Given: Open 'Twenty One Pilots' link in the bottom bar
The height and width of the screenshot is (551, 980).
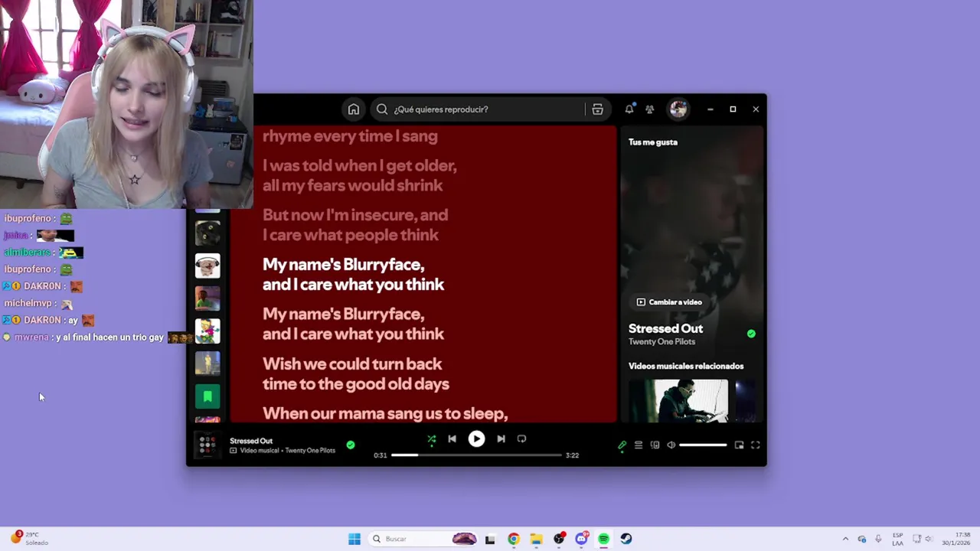Looking at the screenshot, I should (x=310, y=451).
